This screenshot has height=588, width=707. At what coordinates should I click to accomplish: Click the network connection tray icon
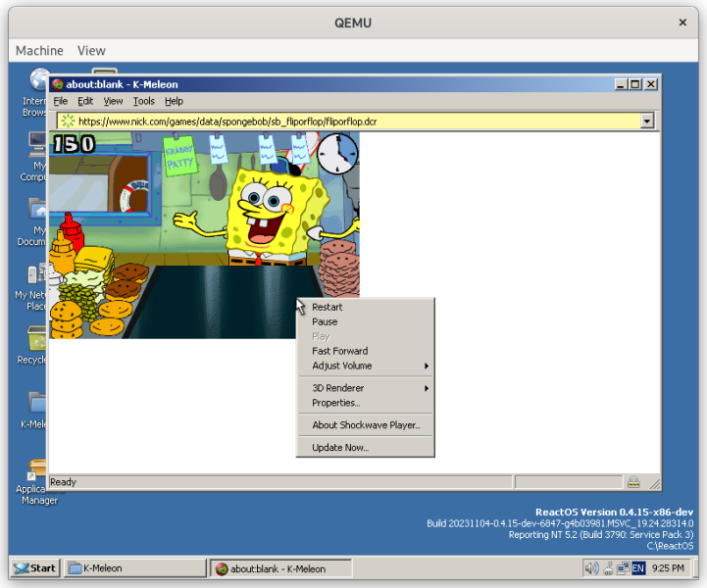click(x=623, y=568)
